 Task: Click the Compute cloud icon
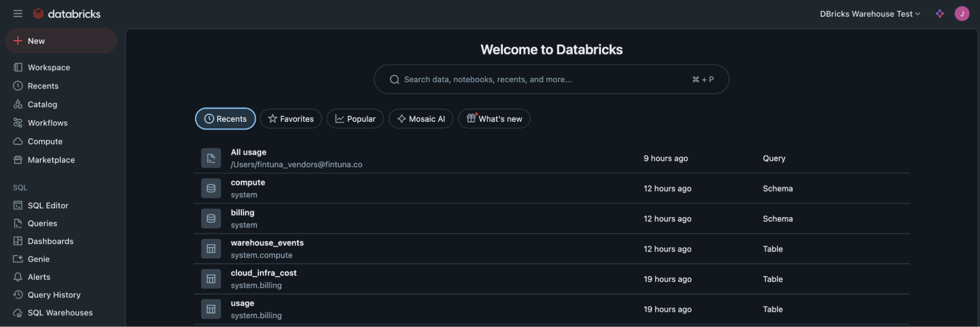point(18,141)
